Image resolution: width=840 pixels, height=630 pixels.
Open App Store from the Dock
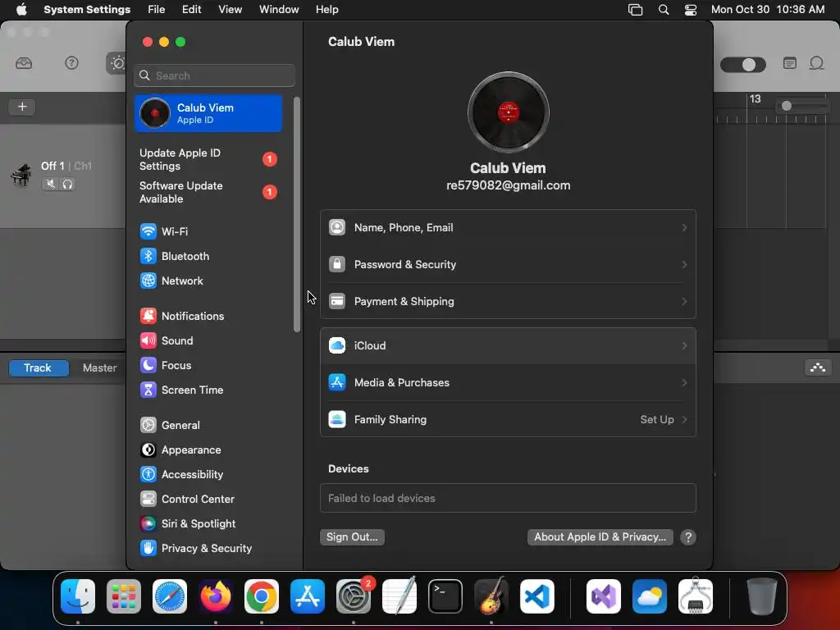pos(308,596)
